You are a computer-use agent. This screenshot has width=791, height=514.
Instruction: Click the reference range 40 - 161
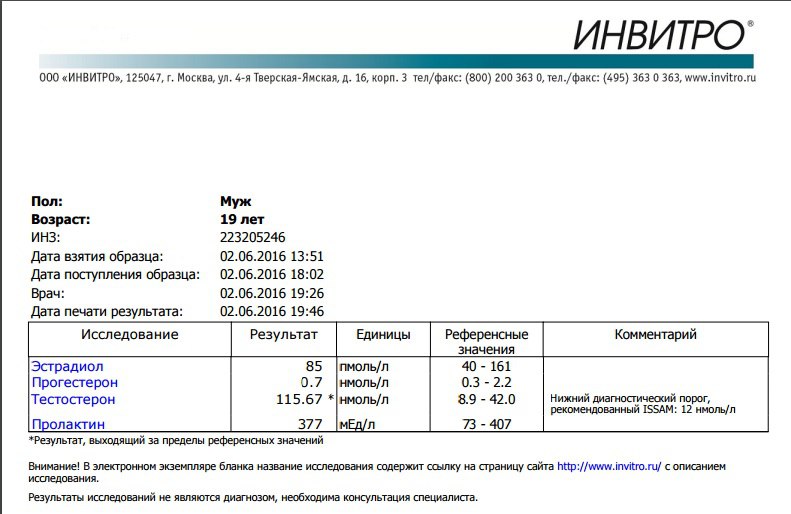point(486,366)
